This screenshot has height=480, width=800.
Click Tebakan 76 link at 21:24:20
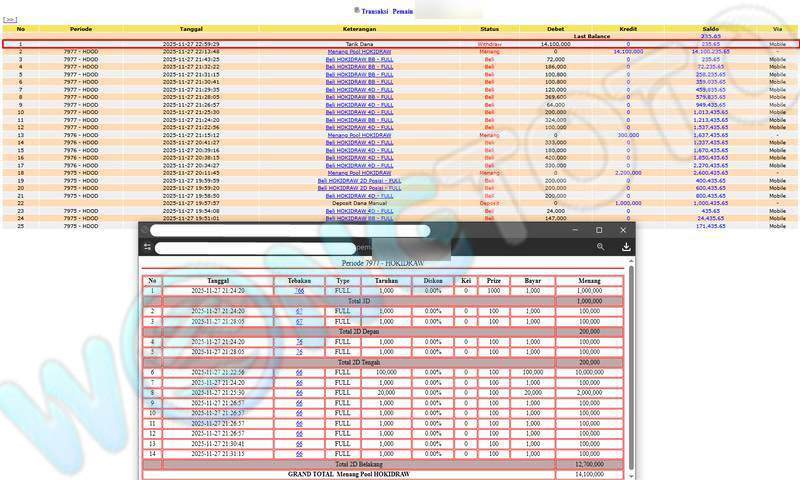299,342
